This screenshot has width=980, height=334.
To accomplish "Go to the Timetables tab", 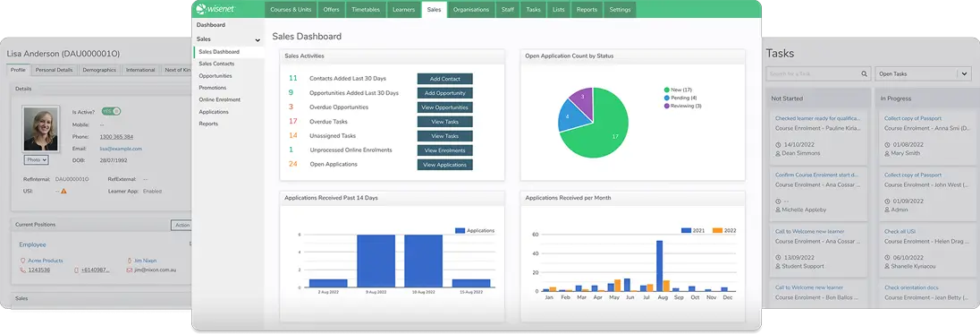I will click(x=366, y=9).
